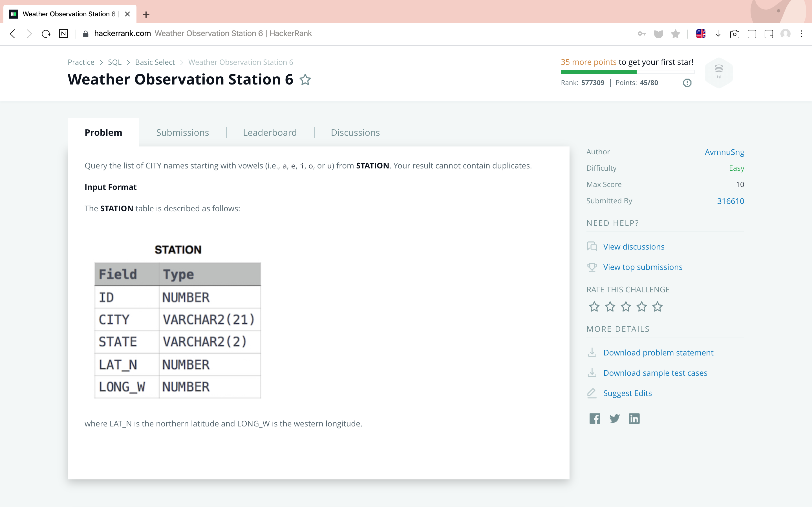Click Download sample test cases
812x507 pixels.
tap(655, 373)
